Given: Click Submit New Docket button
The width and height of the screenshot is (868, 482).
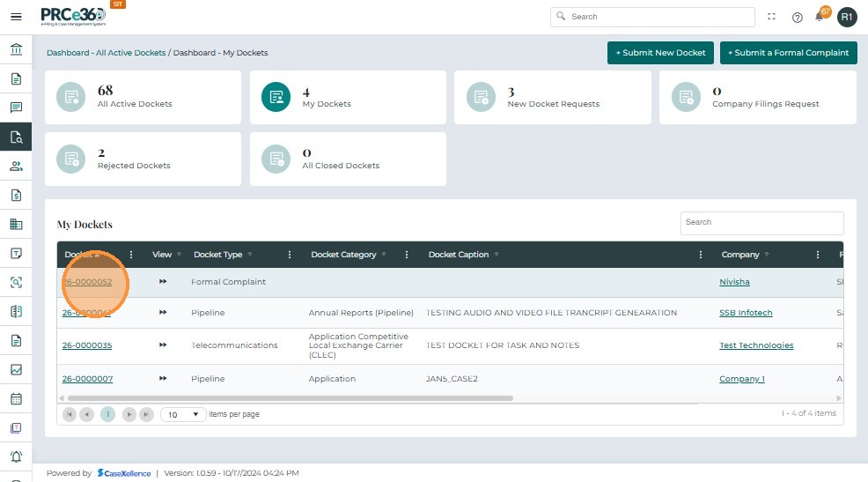Looking at the screenshot, I should (660, 53).
